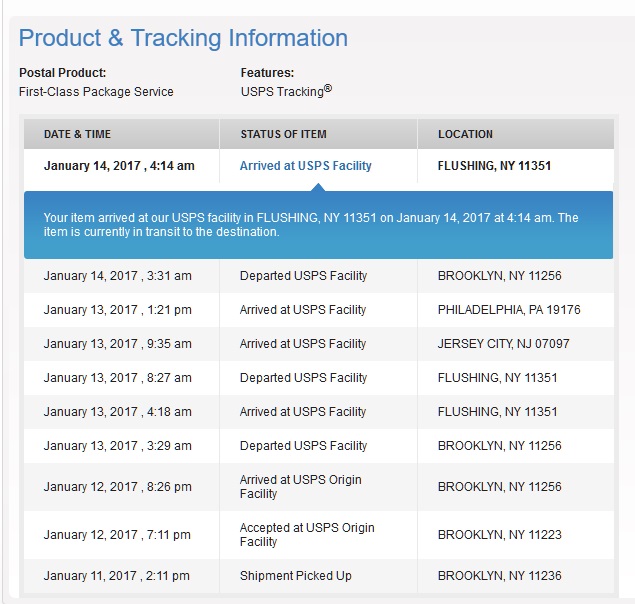Image resolution: width=635 pixels, height=604 pixels.
Task: Click the Arrived at USPS Origin Facility status
Action: 300,487
